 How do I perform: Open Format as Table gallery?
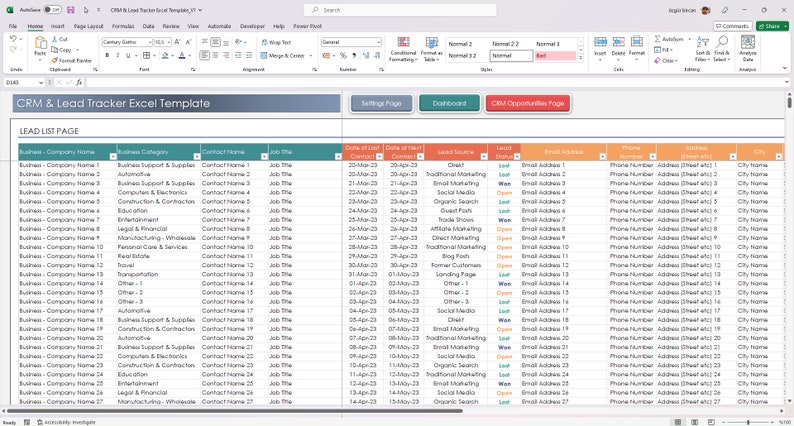(x=431, y=49)
